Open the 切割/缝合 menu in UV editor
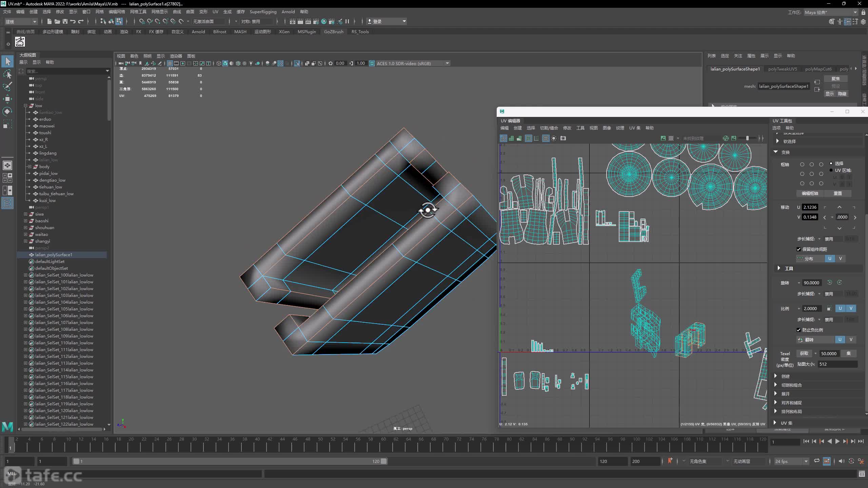This screenshot has height=488, width=868. pos(549,128)
